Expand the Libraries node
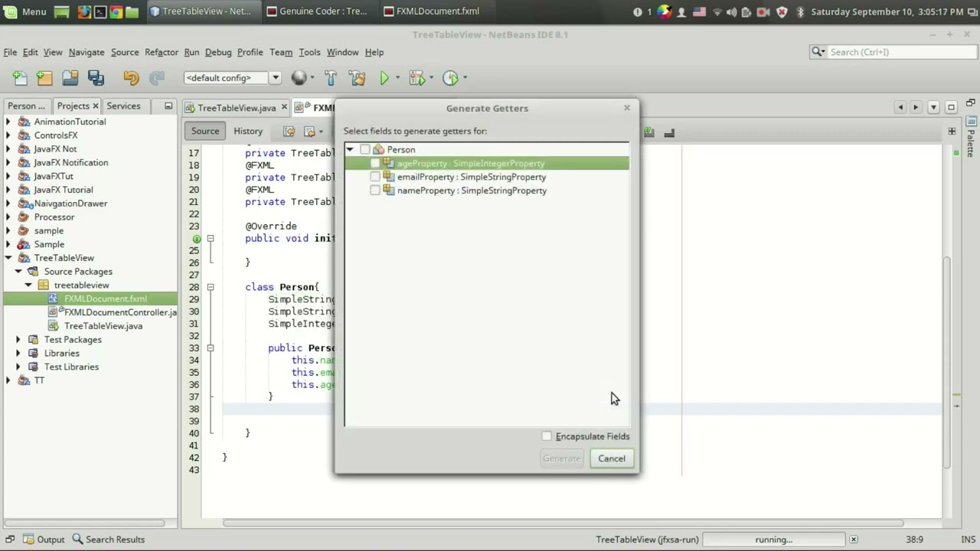Viewport: 980px width, 551px height. point(18,354)
